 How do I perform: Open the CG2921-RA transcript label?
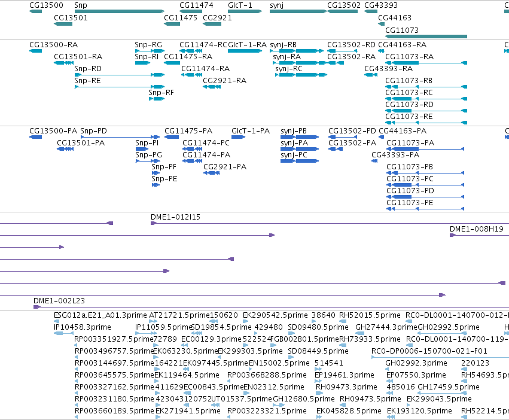tap(225, 81)
